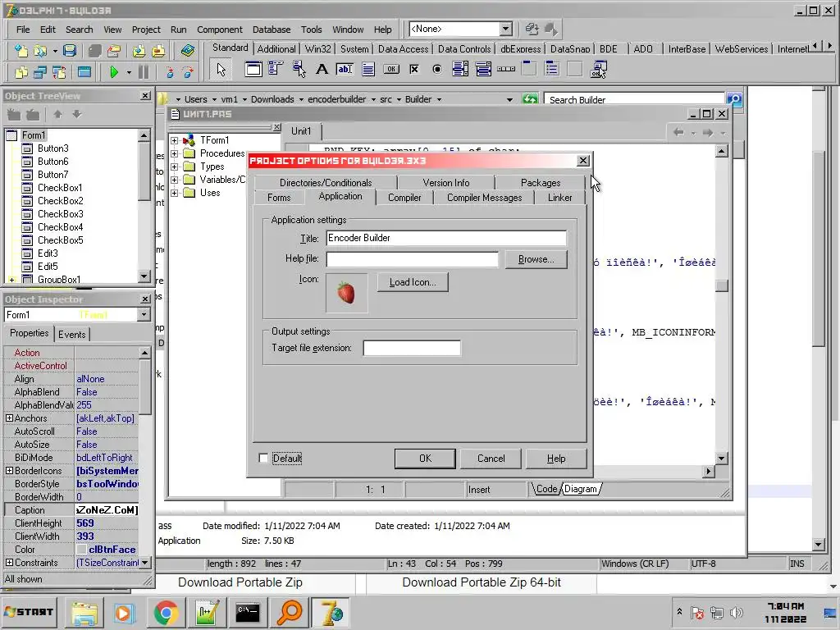Select the OK Button component icon
The image size is (840, 630).
point(391,69)
